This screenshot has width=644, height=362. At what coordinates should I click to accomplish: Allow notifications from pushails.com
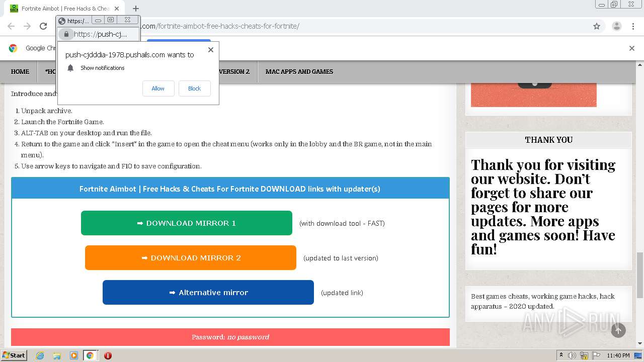click(x=158, y=88)
